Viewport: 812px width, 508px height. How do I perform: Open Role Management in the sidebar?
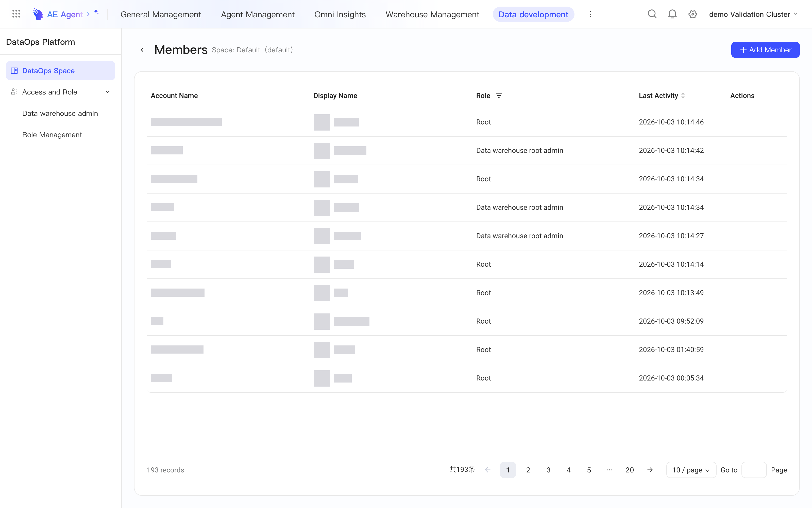[x=52, y=134]
